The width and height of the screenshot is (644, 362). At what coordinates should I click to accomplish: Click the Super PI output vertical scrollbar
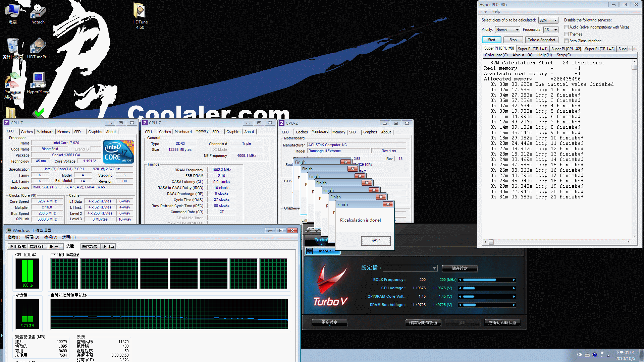[634, 149]
